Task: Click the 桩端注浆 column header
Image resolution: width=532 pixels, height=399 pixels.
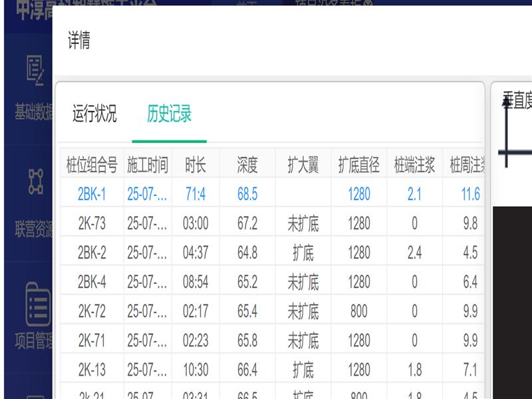Action: (414, 165)
